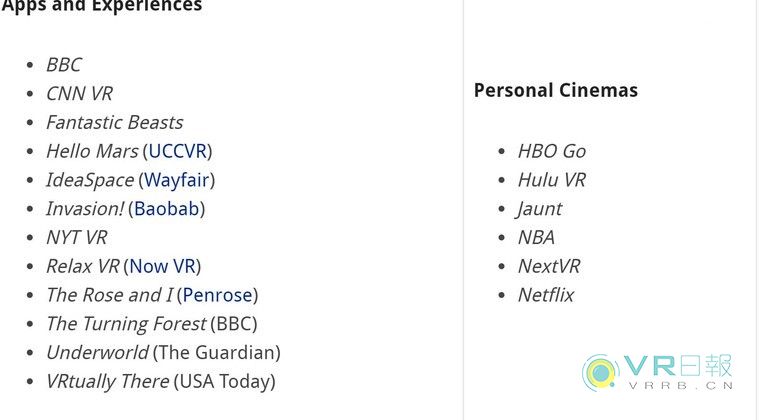
Task: Open the UCCVR link
Action: (177, 151)
